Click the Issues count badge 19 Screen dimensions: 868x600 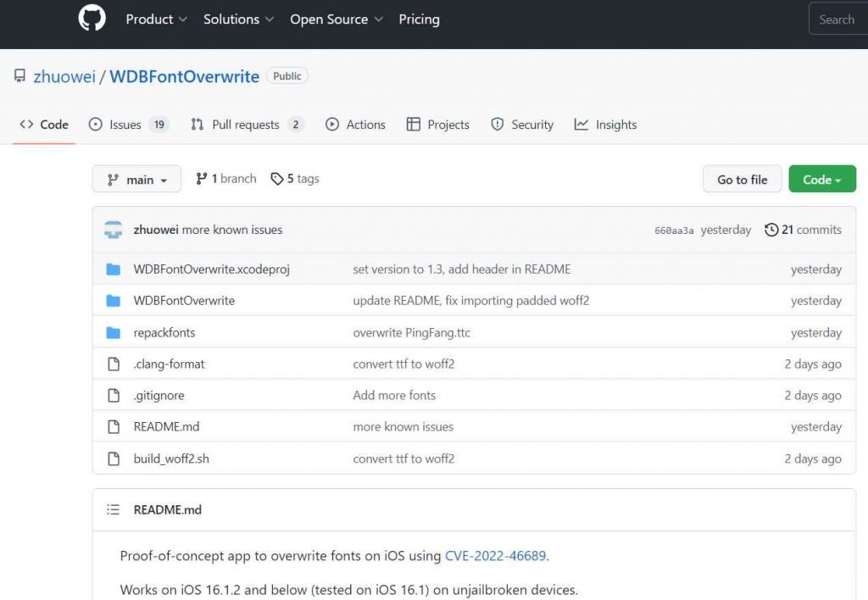point(159,125)
